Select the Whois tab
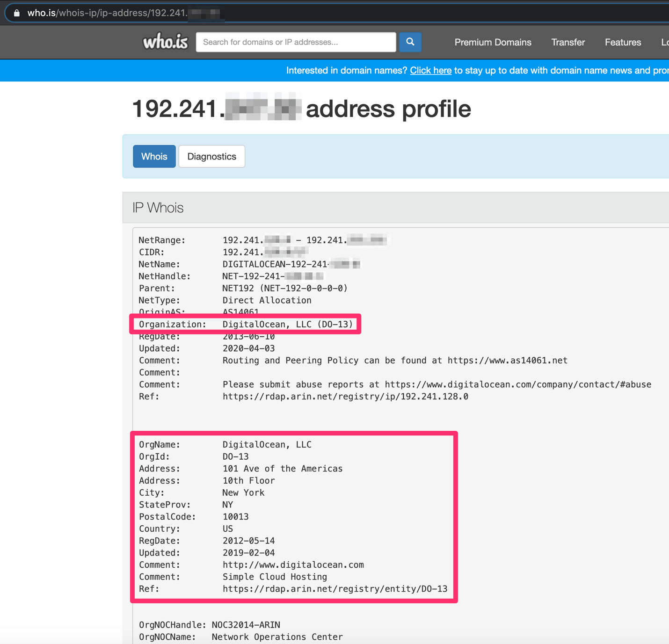Image resolution: width=669 pixels, height=644 pixels. click(x=154, y=156)
